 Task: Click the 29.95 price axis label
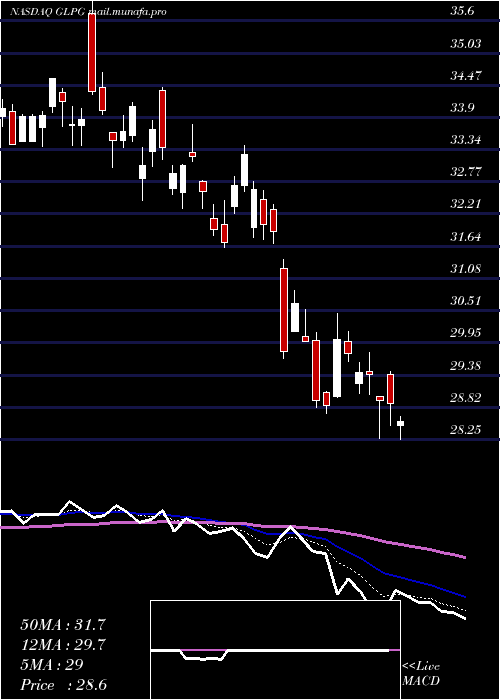pos(466,333)
